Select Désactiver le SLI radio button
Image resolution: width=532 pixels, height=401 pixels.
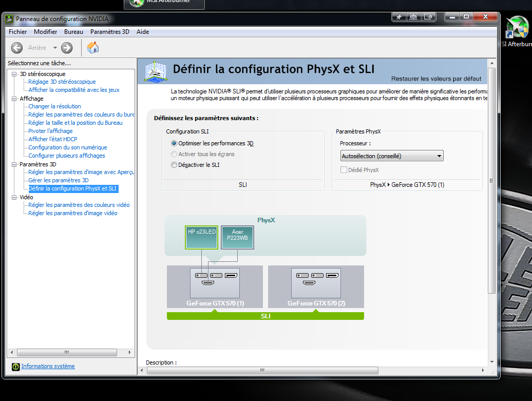[x=174, y=165]
